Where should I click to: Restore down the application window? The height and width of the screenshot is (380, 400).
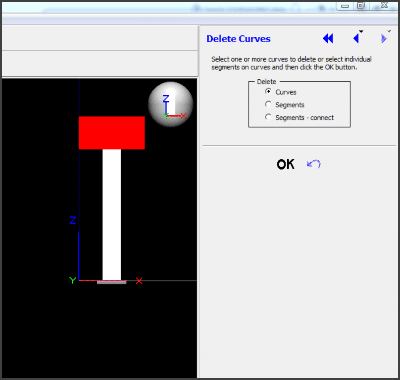(x=361, y=6)
